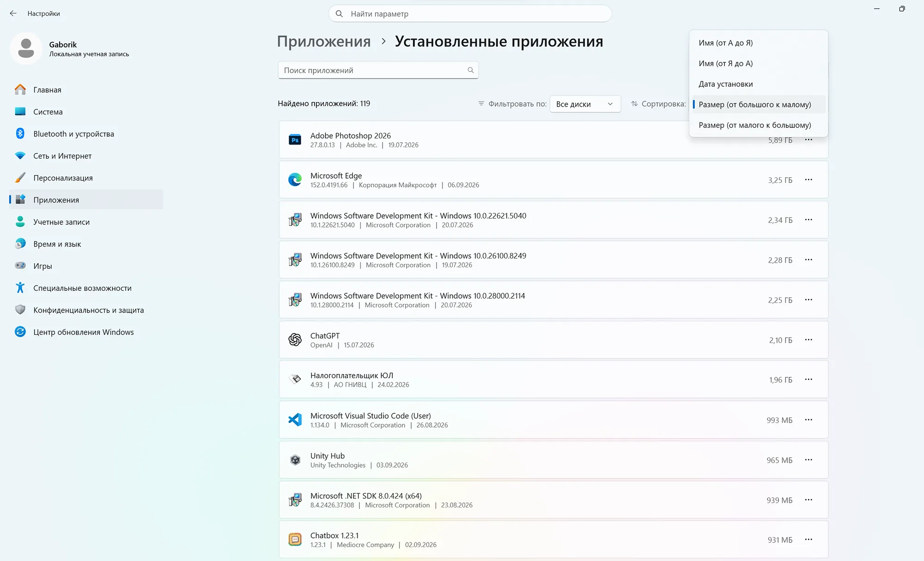Open more options for ChatGPT
The width and height of the screenshot is (924, 561).
808,340
